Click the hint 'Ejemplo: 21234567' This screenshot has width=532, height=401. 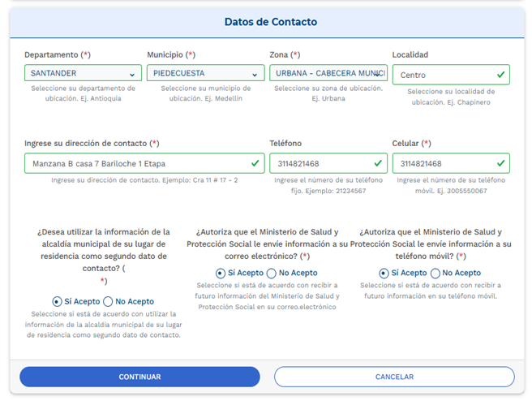[336, 191]
